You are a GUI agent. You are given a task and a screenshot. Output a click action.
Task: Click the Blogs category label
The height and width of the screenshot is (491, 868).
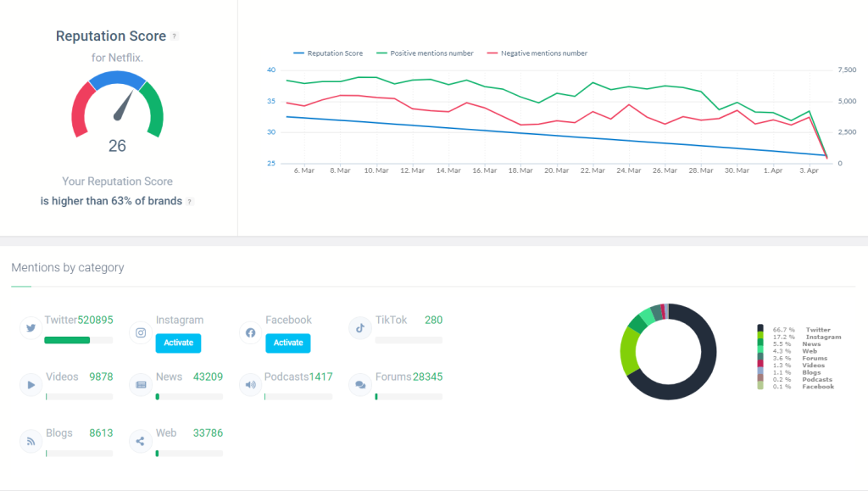59,432
